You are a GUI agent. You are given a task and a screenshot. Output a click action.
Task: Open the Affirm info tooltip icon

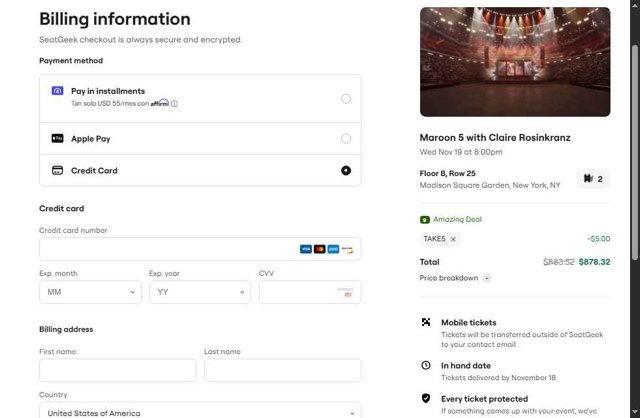(x=174, y=104)
